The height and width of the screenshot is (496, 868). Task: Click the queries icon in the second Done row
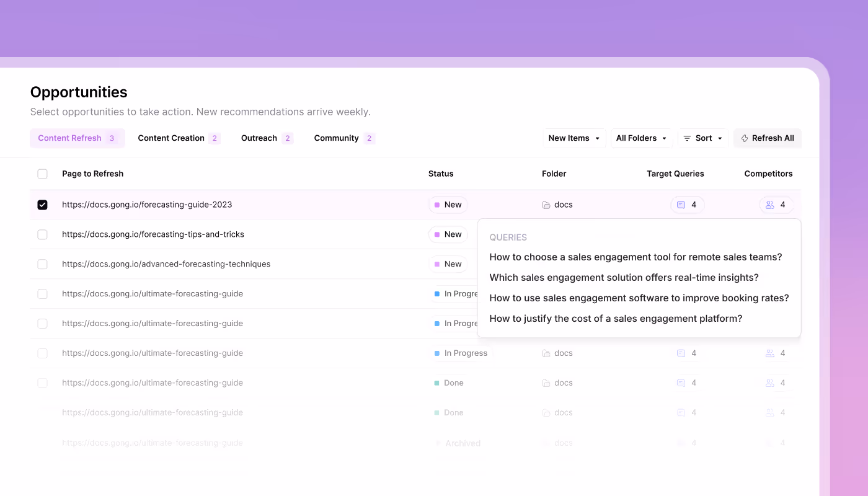(681, 413)
